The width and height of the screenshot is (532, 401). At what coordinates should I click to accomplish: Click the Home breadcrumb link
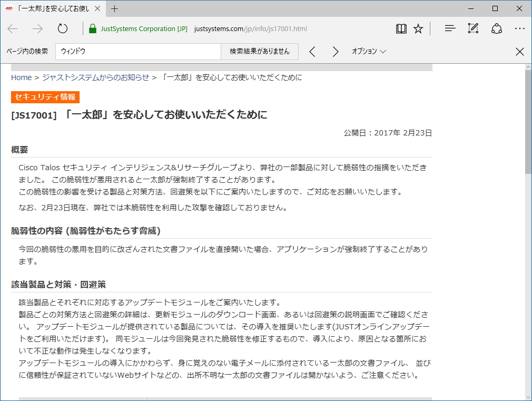pos(21,77)
